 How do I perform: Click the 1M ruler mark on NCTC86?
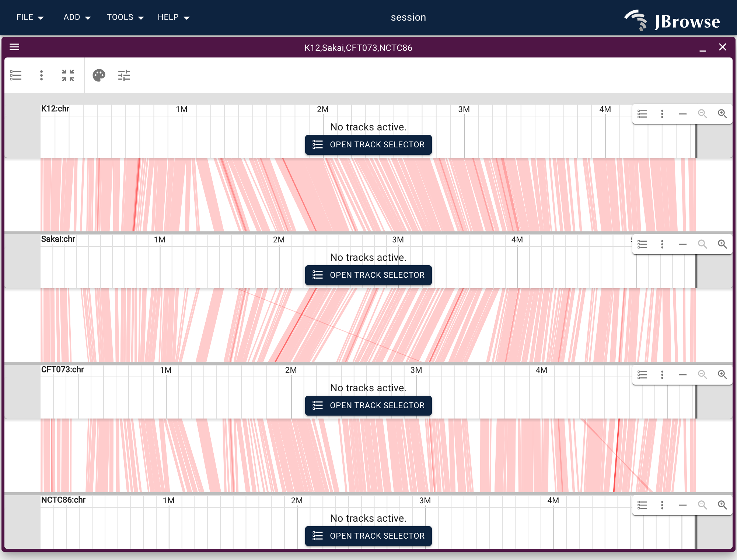(169, 501)
